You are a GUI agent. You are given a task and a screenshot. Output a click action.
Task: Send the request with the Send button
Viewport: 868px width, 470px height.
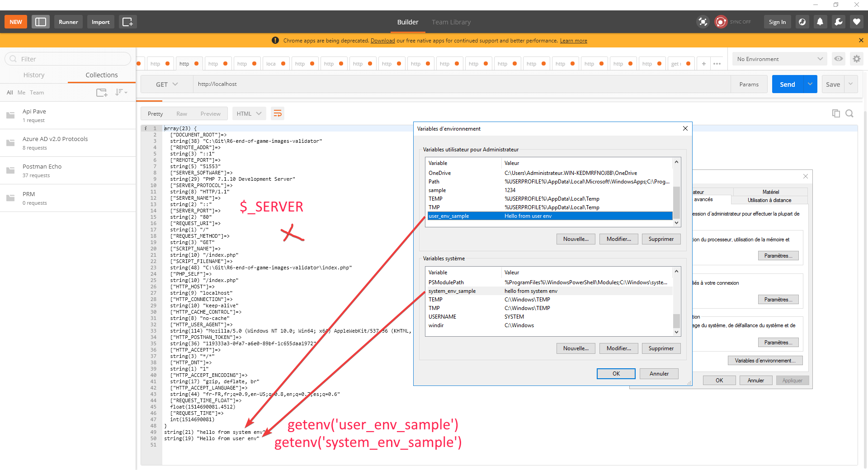pyautogui.click(x=788, y=84)
